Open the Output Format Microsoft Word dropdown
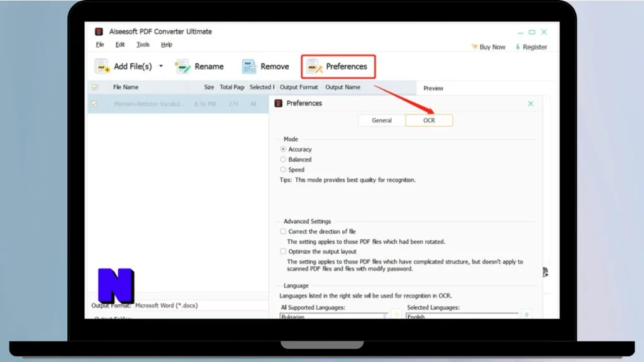Screen dimensions: 644x362 click(x=201, y=305)
